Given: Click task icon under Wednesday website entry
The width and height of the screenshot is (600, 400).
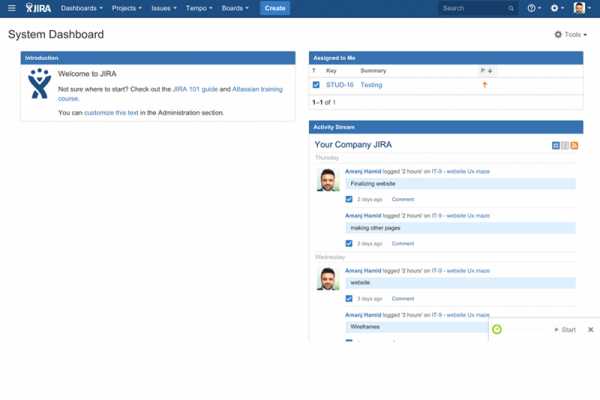Looking at the screenshot, I should (349, 299).
